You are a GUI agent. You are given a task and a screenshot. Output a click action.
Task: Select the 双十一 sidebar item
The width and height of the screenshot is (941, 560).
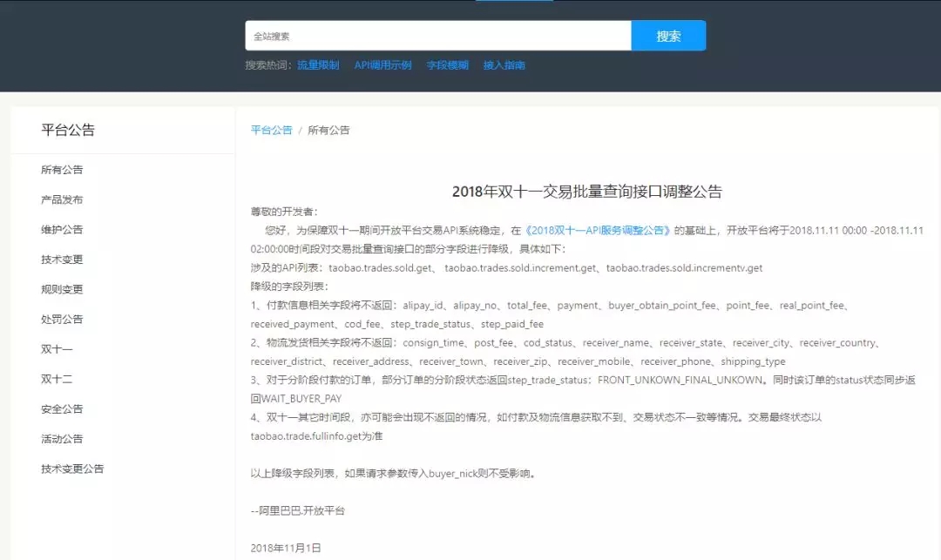coord(57,349)
